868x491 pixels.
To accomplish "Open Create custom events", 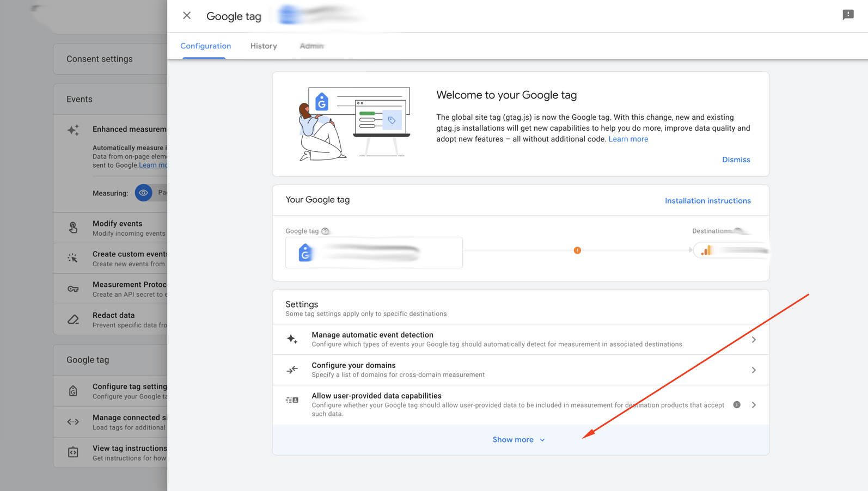I will click(x=110, y=259).
